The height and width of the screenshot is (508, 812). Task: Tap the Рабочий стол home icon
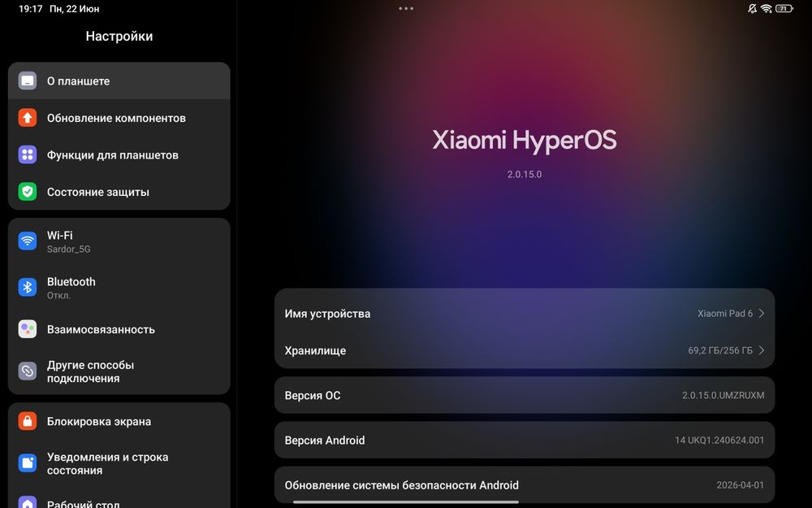(x=28, y=503)
